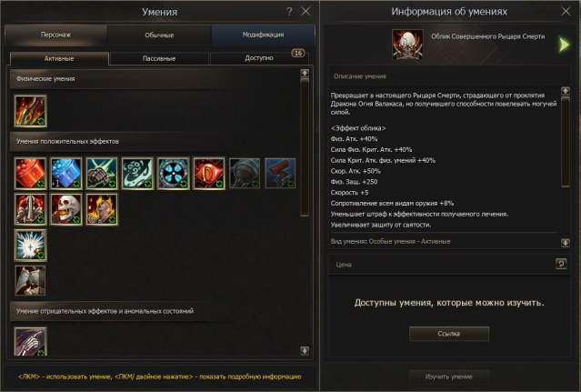Viewport: 581px width, 392px height.
Task: Use the red dragon eye buff skill
Action: (x=208, y=173)
